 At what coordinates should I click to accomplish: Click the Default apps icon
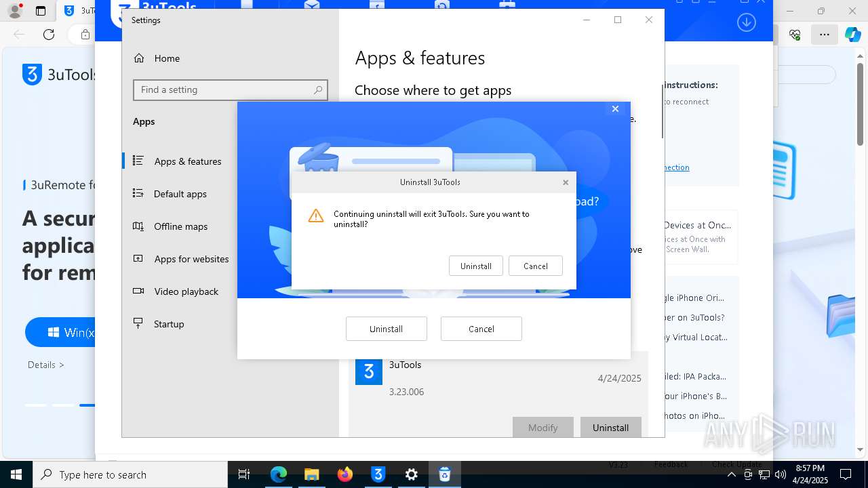click(x=138, y=193)
